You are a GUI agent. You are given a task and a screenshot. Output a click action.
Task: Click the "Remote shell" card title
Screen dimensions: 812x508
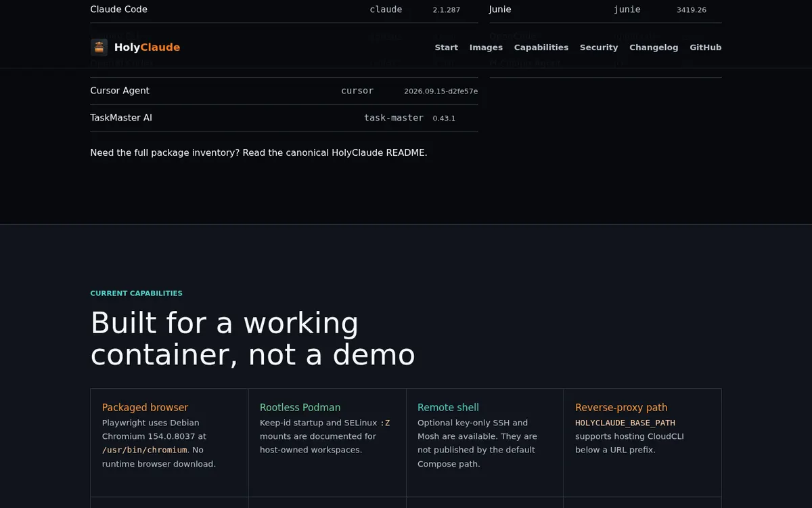448,408
